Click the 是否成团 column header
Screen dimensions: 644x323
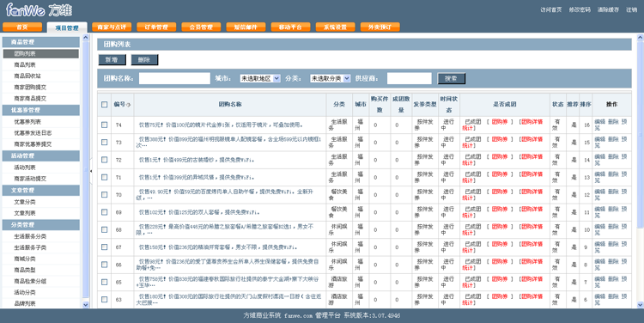(x=504, y=105)
